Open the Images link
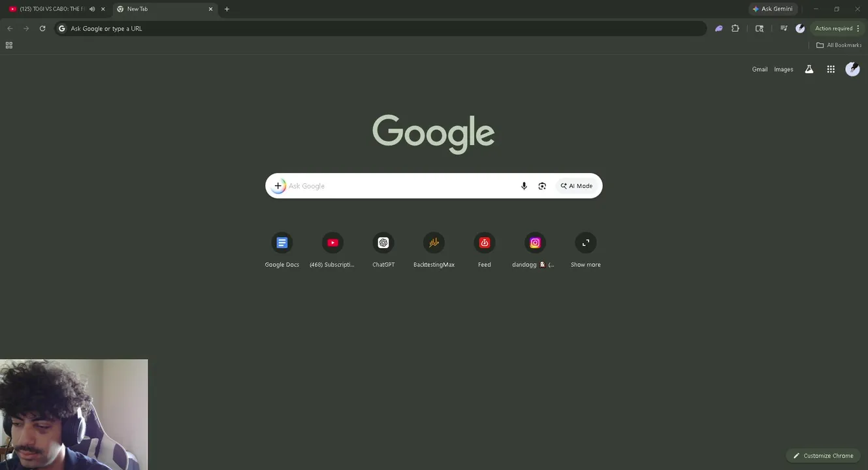Screen dimensions: 868x470 [784, 69]
